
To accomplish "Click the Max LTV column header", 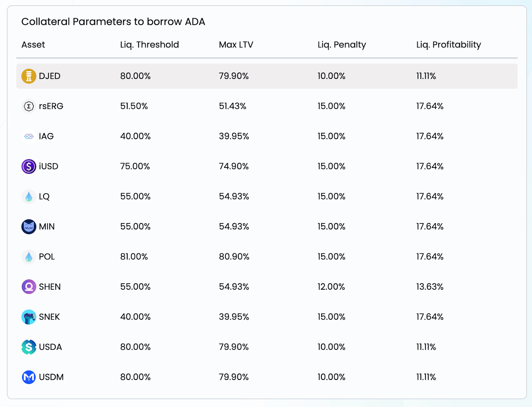I will [x=236, y=45].
